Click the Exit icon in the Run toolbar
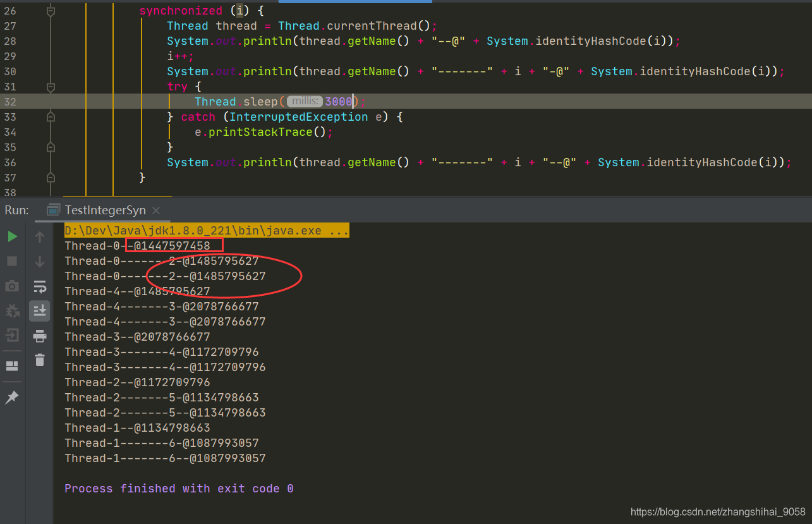812x524 pixels. [x=12, y=335]
